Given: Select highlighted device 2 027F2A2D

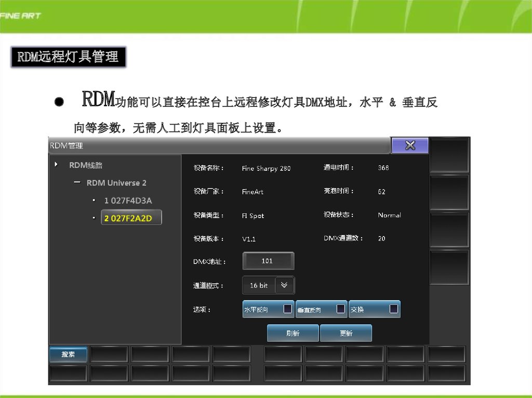Looking at the screenshot, I should coord(131,218).
